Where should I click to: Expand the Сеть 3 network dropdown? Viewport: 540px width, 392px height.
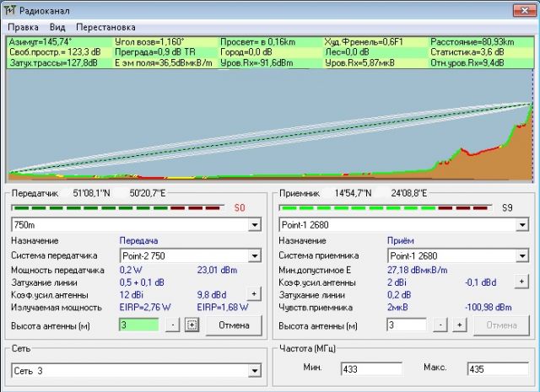click(x=255, y=371)
